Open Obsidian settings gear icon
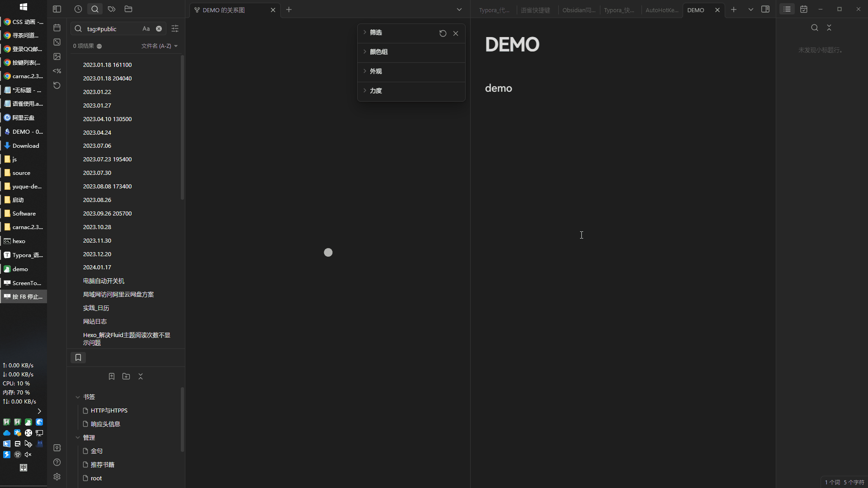 tap(57, 477)
